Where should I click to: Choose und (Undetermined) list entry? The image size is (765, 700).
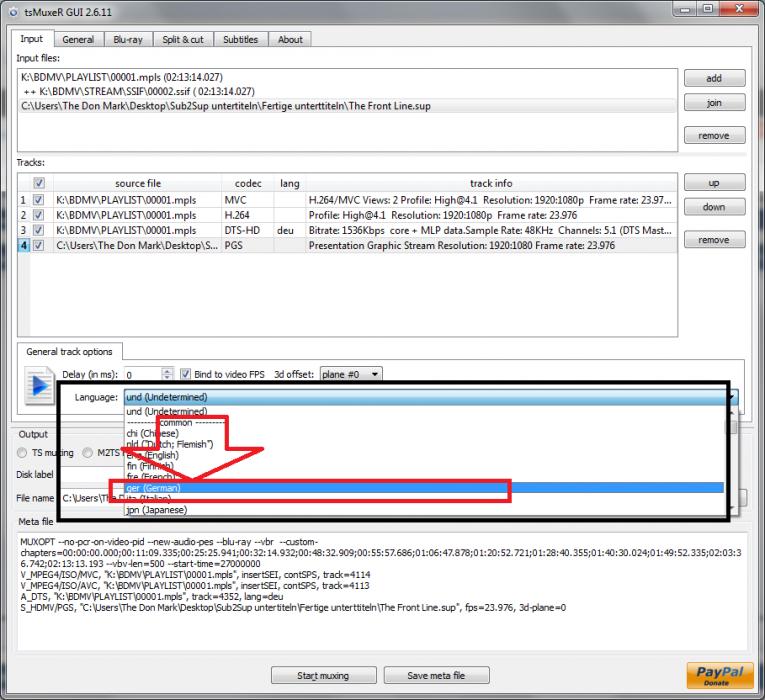(424, 411)
